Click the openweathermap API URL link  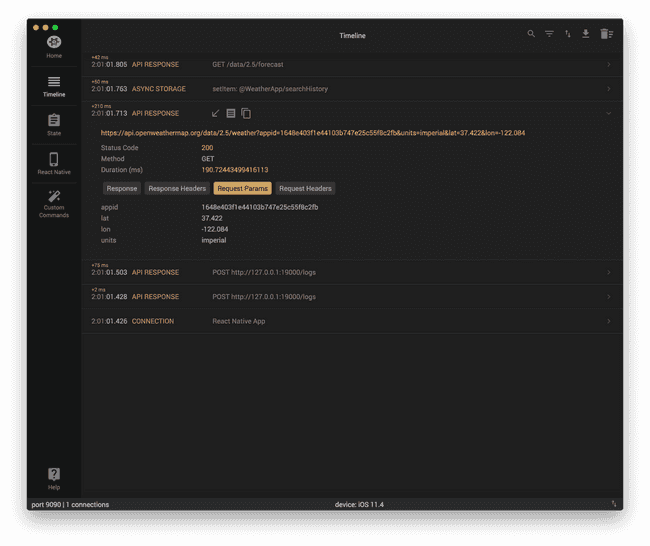[313, 133]
